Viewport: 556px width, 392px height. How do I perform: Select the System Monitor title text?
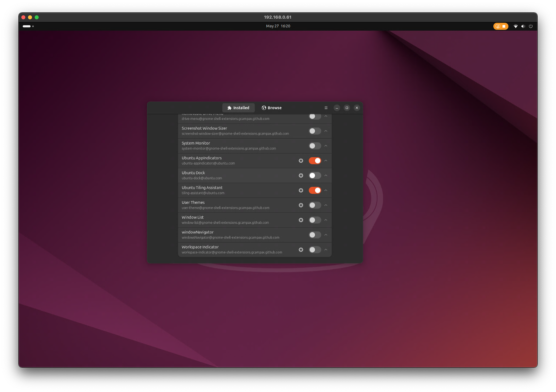[196, 143]
